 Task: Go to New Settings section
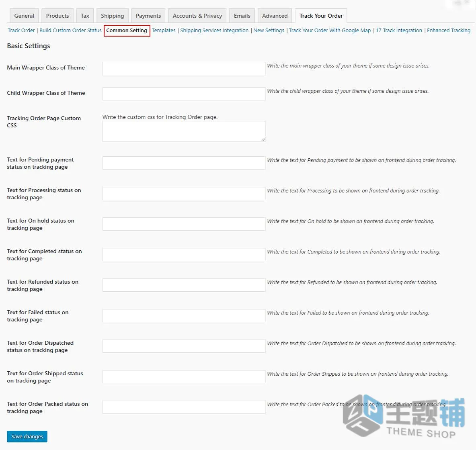pos(269,31)
